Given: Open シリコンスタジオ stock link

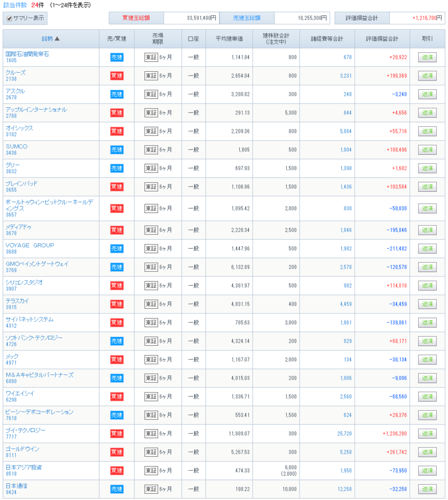Looking at the screenshot, I should tap(24, 282).
